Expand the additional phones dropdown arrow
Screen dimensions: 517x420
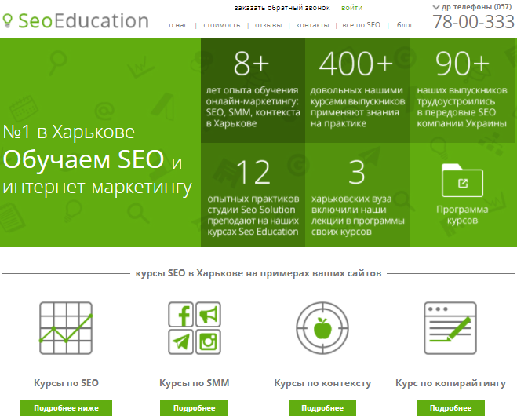tap(436, 7)
